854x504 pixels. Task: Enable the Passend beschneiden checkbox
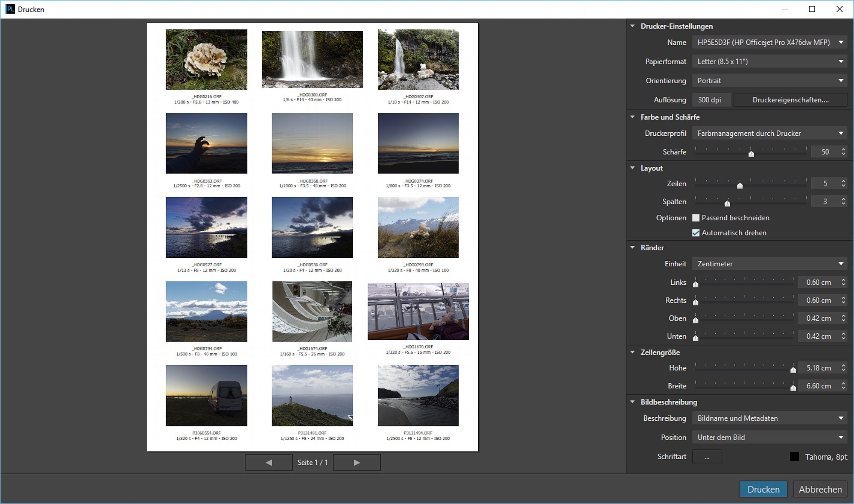pos(696,218)
